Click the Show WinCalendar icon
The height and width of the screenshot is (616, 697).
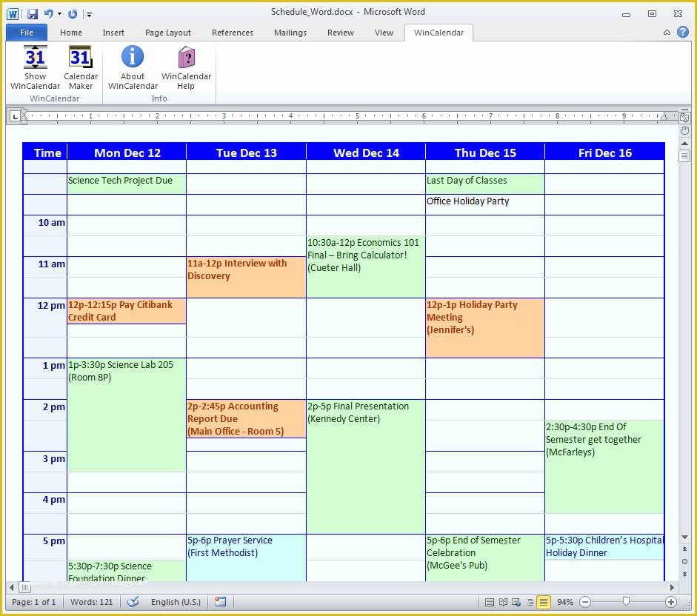[35, 58]
